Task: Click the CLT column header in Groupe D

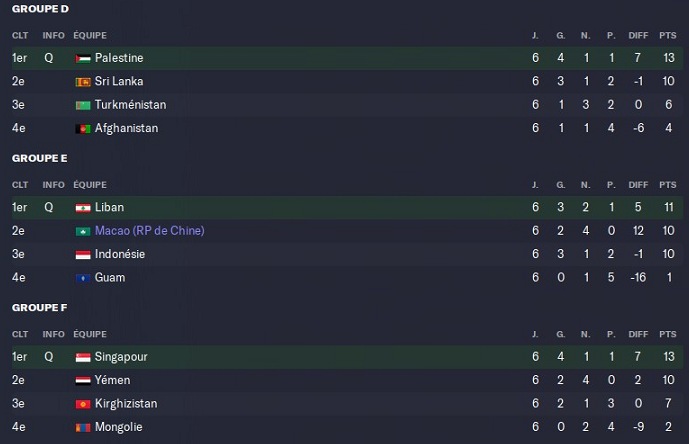Action: (20, 35)
